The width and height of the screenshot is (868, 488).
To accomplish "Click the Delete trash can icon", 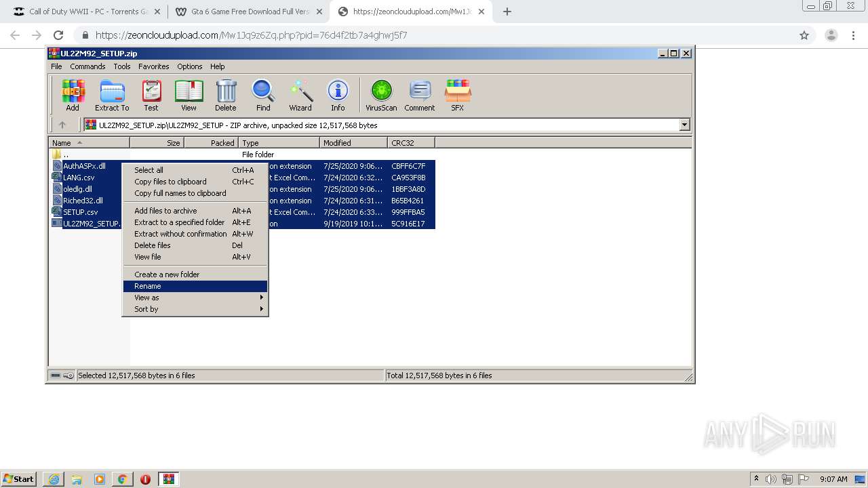I will pyautogui.click(x=226, y=95).
